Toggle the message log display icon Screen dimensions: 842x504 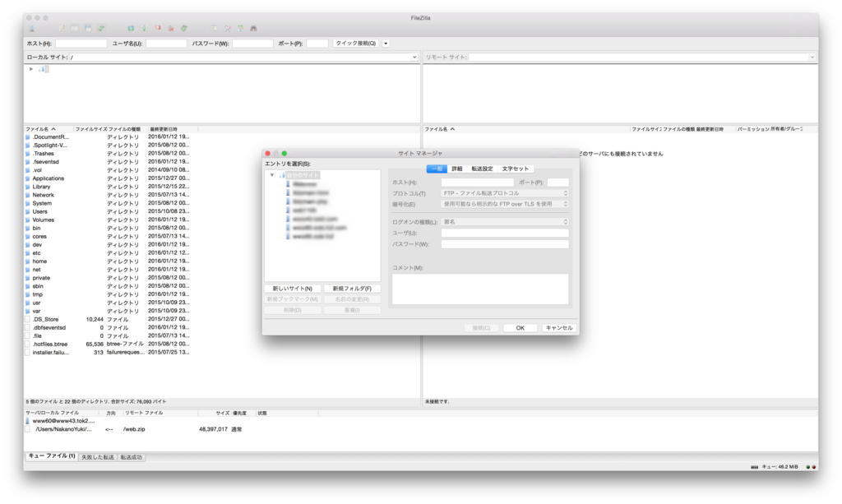coord(62,29)
